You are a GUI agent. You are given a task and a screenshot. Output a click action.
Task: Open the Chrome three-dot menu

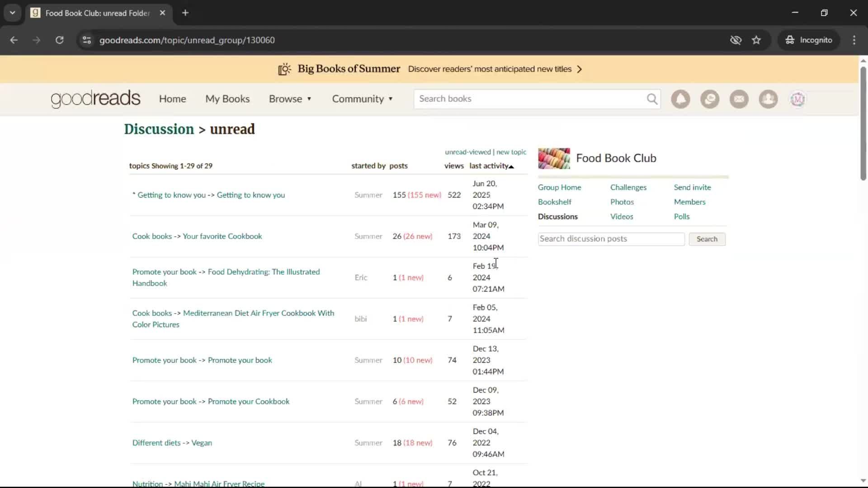854,40
